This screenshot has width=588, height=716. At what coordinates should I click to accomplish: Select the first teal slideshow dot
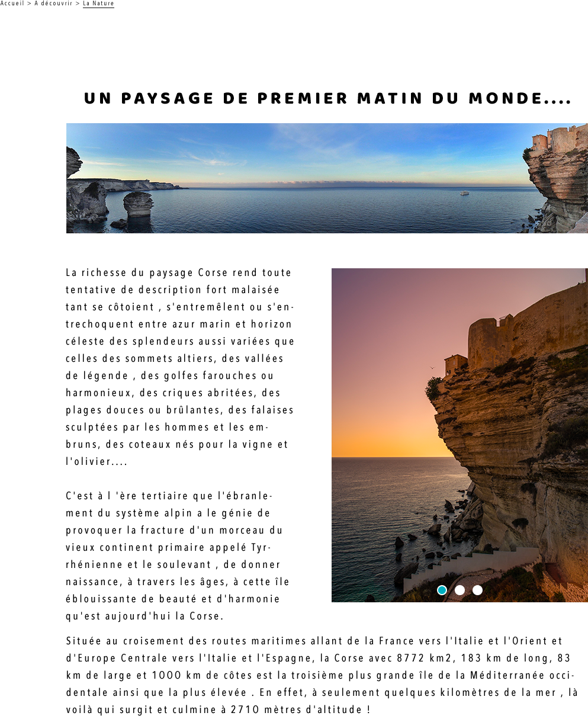(442, 590)
